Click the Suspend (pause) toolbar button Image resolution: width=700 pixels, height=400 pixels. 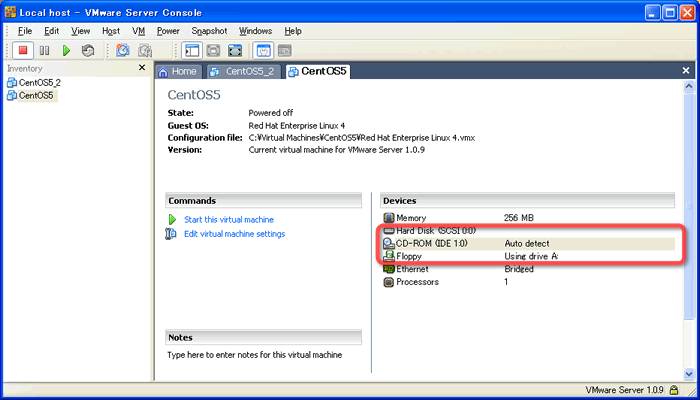tap(45, 50)
